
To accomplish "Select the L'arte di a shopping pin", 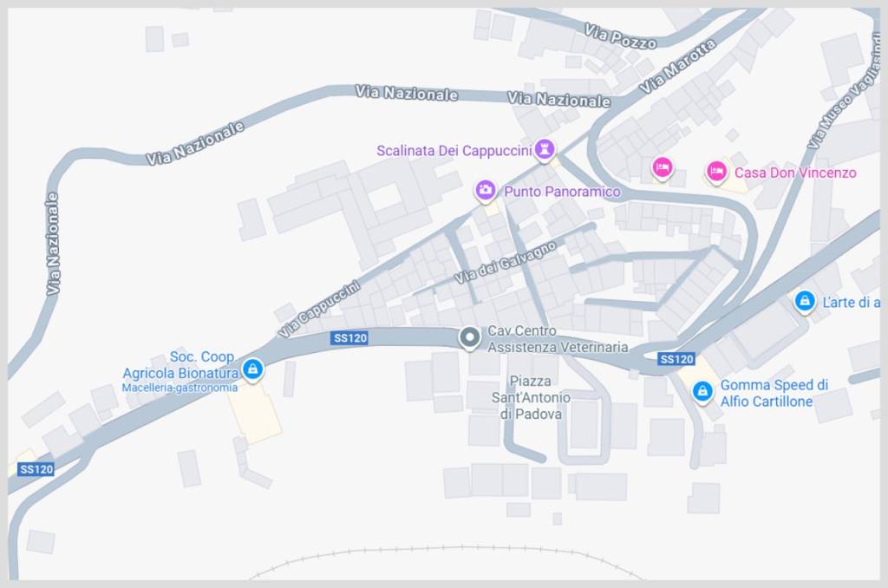I will click(805, 301).
